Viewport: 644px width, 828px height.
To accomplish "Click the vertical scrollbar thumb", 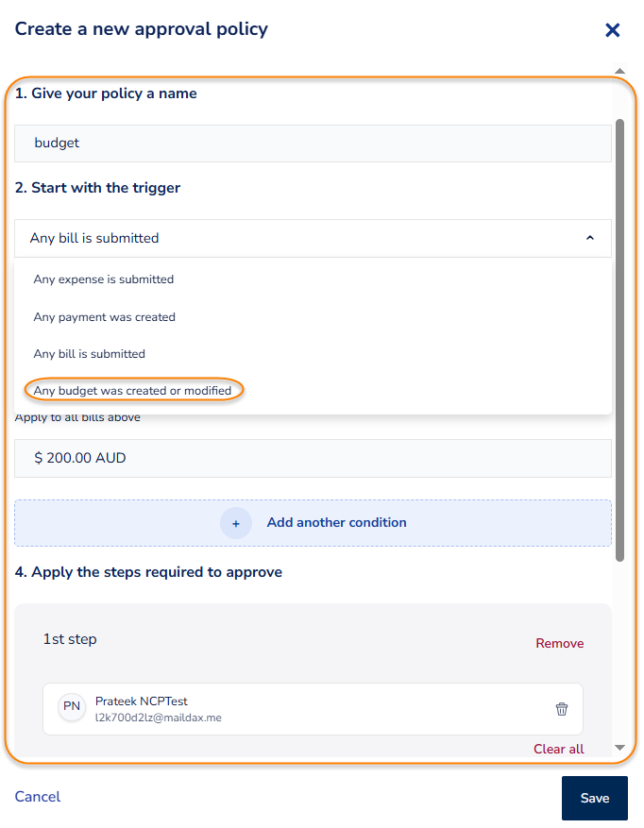I will tap(619, 340).
